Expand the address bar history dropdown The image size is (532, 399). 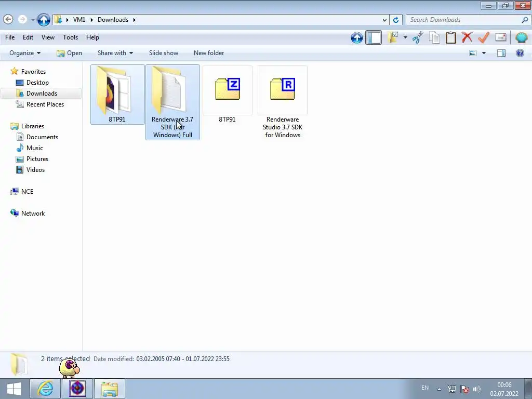coord(384,20)
